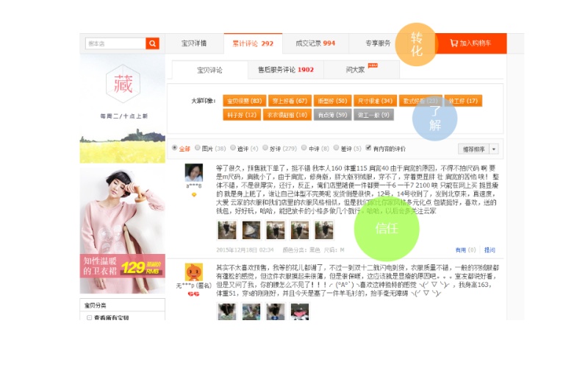Filter by the 做工好 (17) tag
Image resolution: width=588 pixels, height=368 pixels.
pos(463,101)
